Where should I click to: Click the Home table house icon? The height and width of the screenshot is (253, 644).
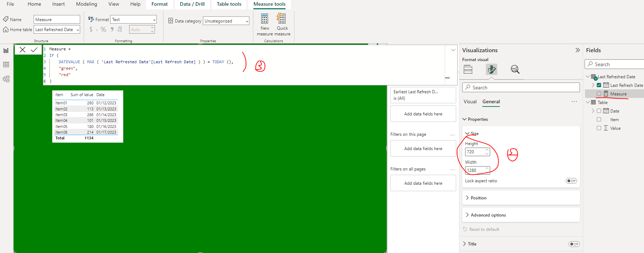coord(6,29)
